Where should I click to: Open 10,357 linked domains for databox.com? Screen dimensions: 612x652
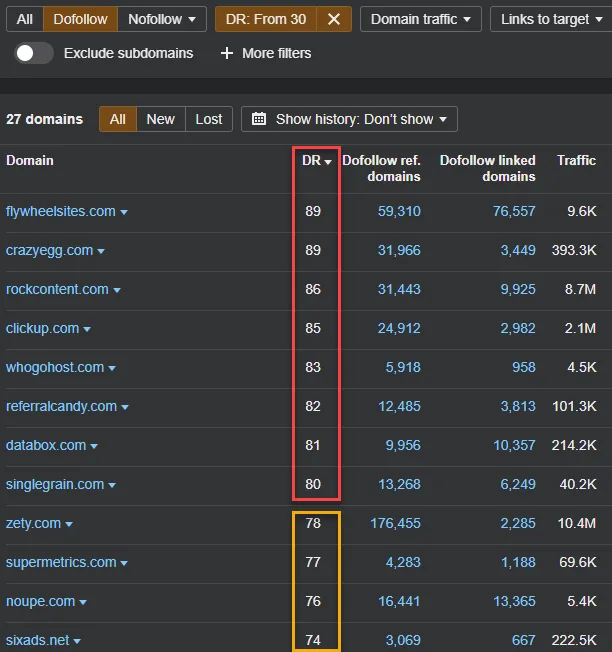click(514, 445)
